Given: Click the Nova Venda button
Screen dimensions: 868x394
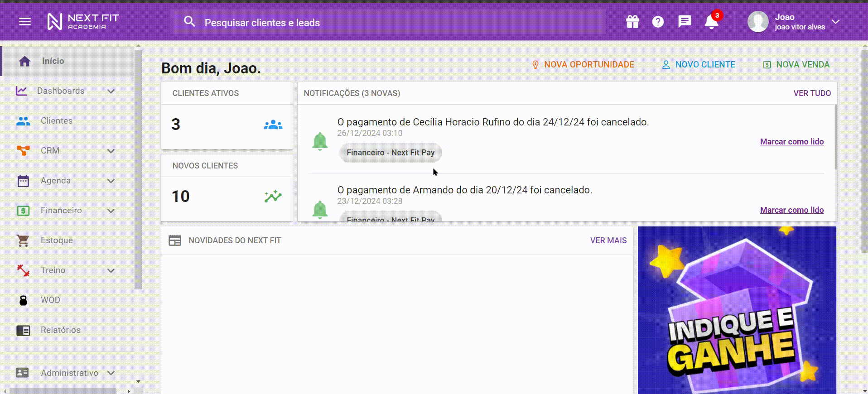Looking at the screenshot, I should 796,65.
